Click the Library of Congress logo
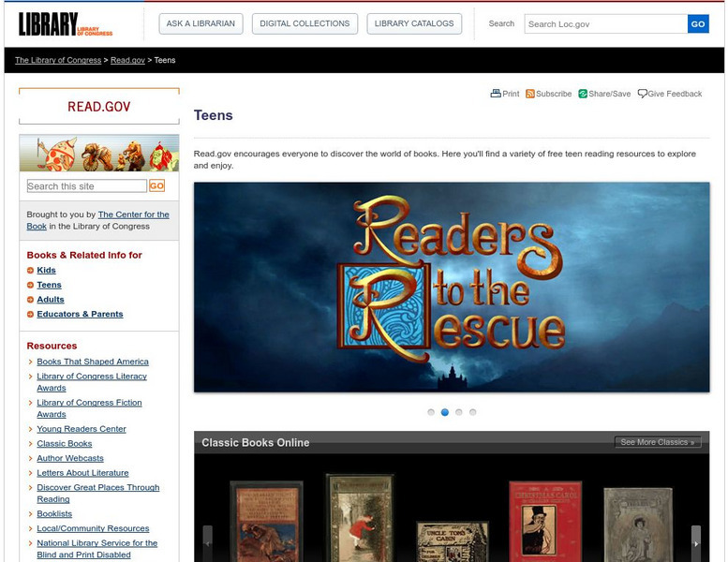Screen dimensions: 728x562 pos(66,24)
